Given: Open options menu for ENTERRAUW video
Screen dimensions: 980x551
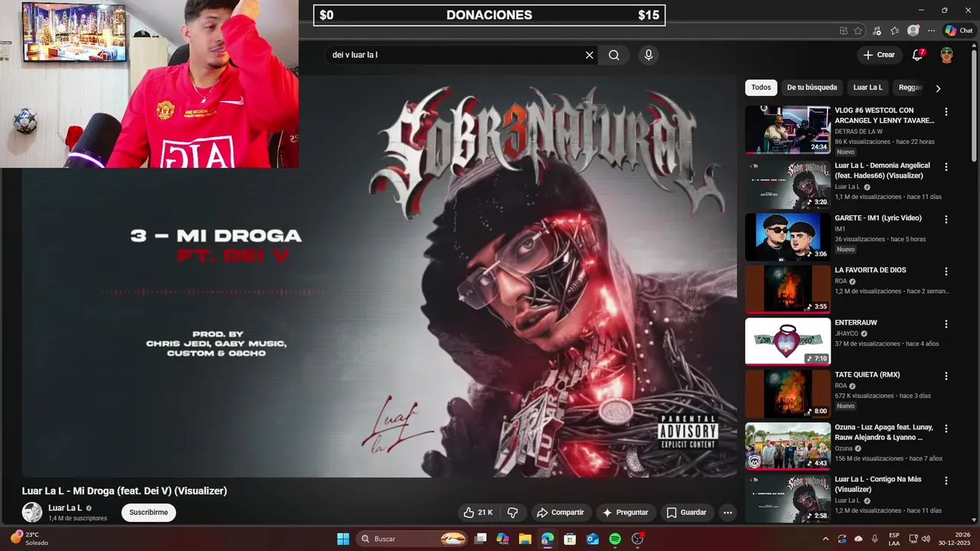Looking at the screenshot, I should (946, 324).
